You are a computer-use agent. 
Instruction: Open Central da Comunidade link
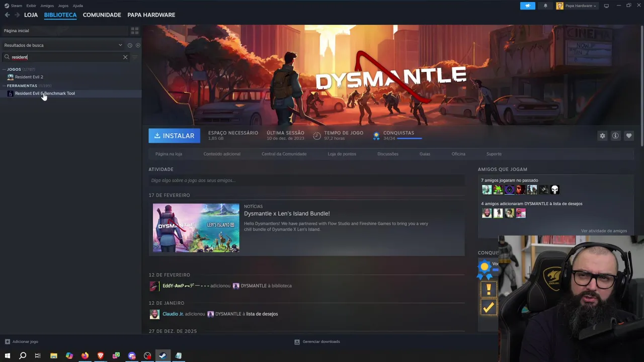coord(284,154)
